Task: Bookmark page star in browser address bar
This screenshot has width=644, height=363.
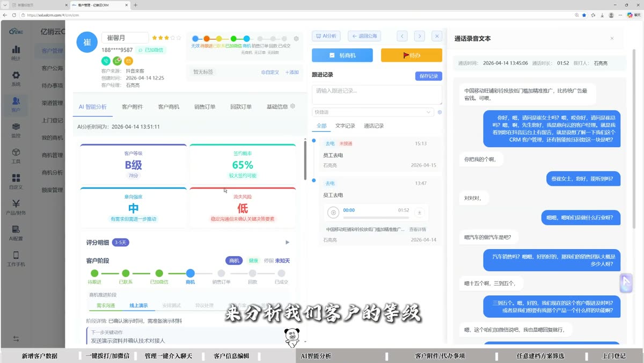Action: (584, 15)
